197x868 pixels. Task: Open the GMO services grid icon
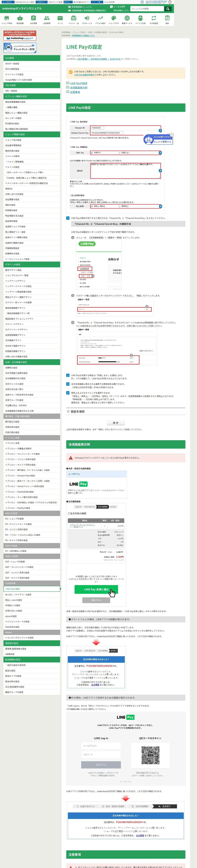[x=142, y=2]
